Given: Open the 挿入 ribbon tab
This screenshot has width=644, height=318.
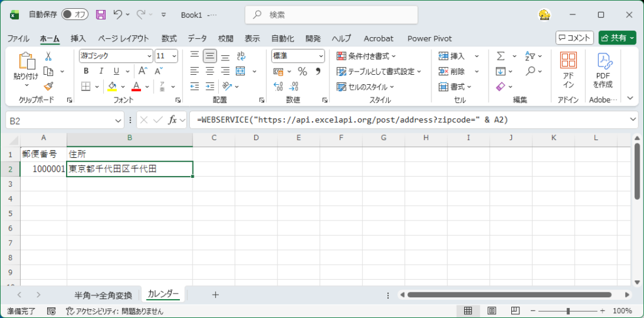Looking at the screenshot, I should tap(79, 38).
